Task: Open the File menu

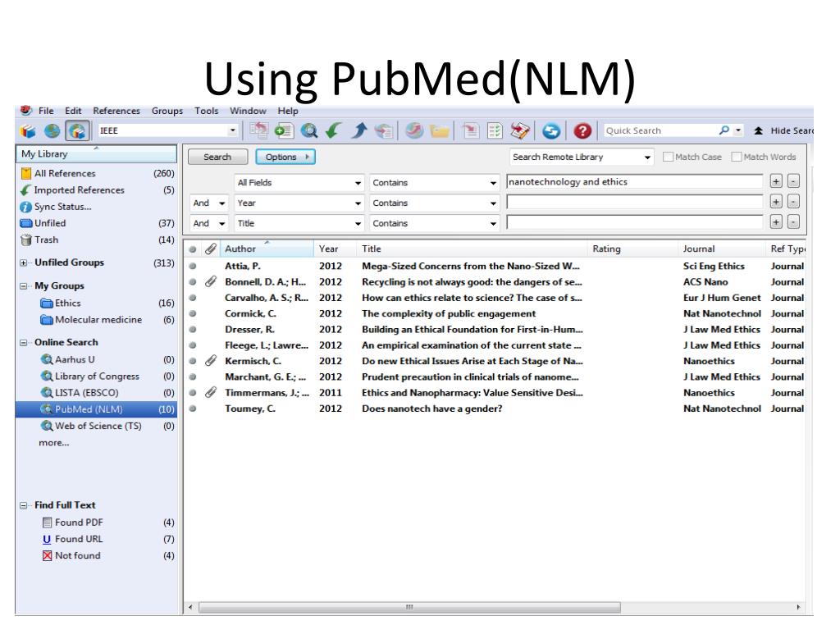Action: [x=46, y=111]
